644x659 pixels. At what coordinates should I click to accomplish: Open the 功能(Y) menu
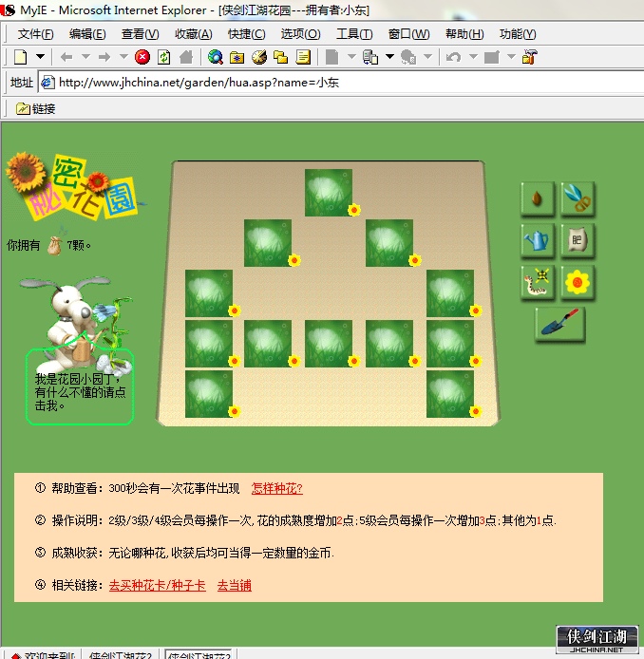518,34
